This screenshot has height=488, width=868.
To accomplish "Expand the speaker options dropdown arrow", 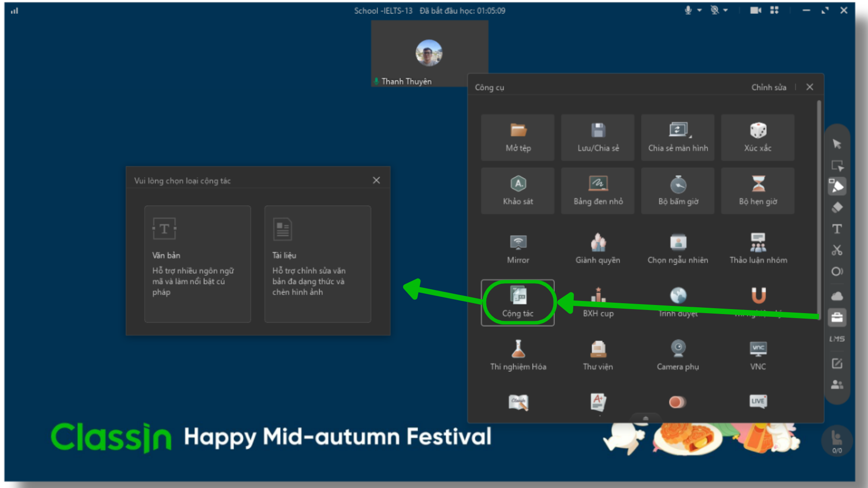I will (x=726, y=10).
